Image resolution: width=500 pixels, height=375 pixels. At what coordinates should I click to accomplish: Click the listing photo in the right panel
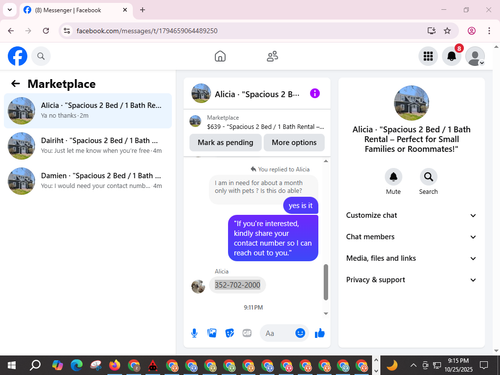click(x=411, y=103)
